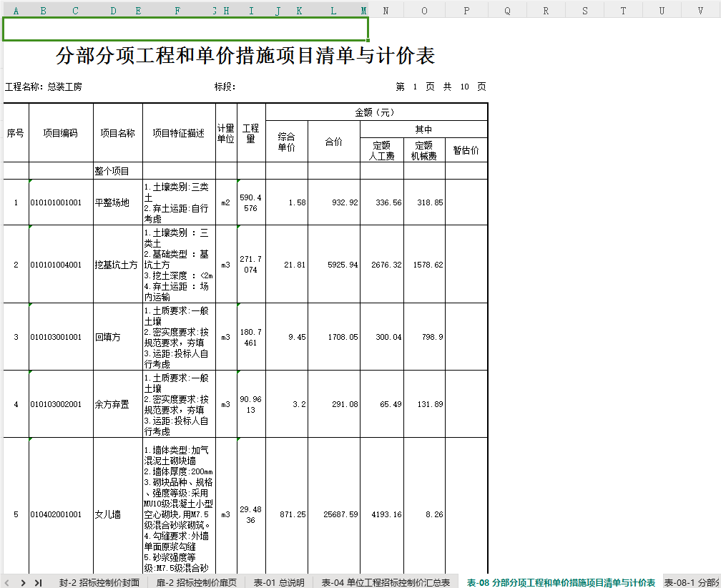Select the active 表-08 sheet tab

[x=561, y=582]
